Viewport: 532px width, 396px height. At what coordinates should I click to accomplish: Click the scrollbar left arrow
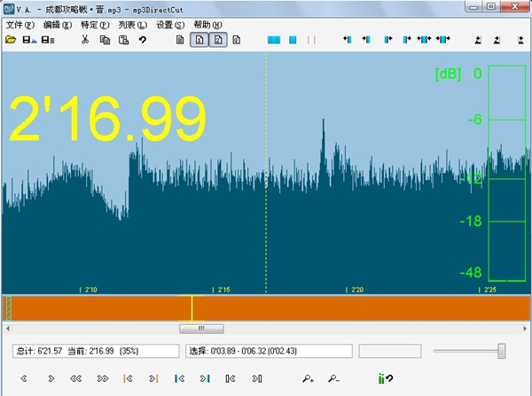7,328
